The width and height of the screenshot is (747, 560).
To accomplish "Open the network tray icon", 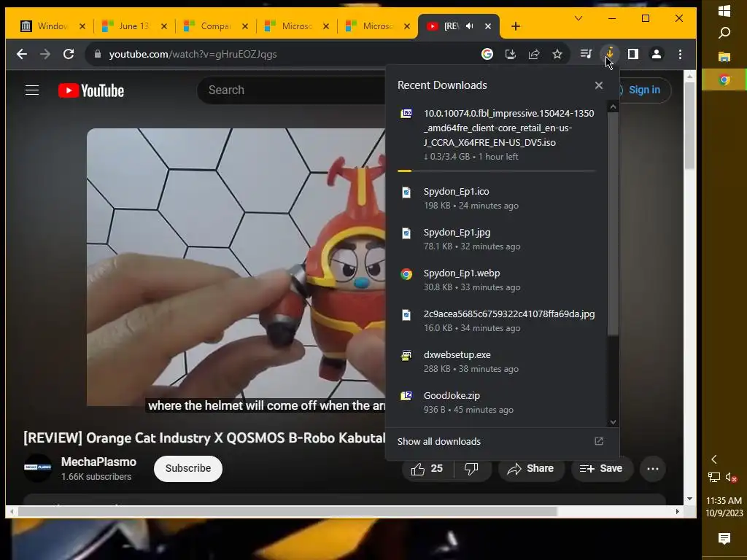I will tap(713, 477).
